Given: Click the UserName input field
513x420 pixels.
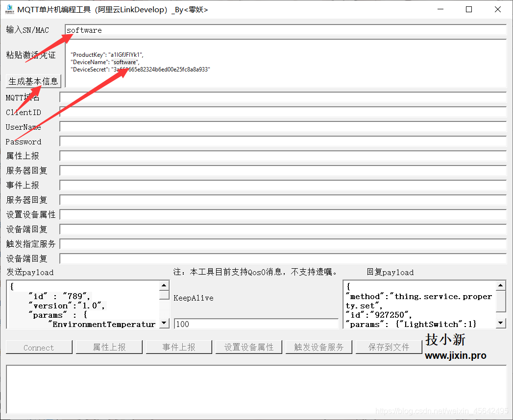Looking at the screenshot, I should [x=283, y=126].
